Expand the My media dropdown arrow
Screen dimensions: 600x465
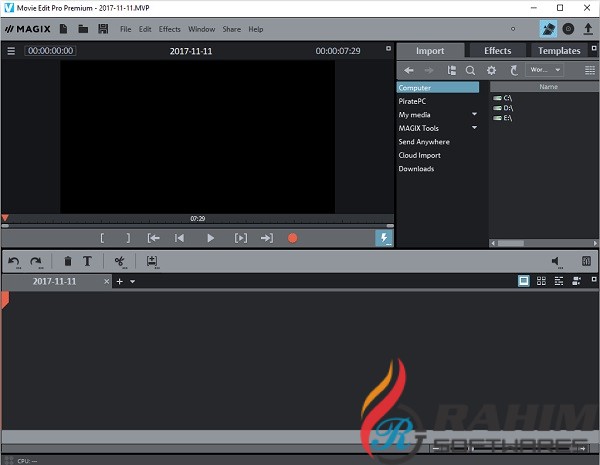474,114
